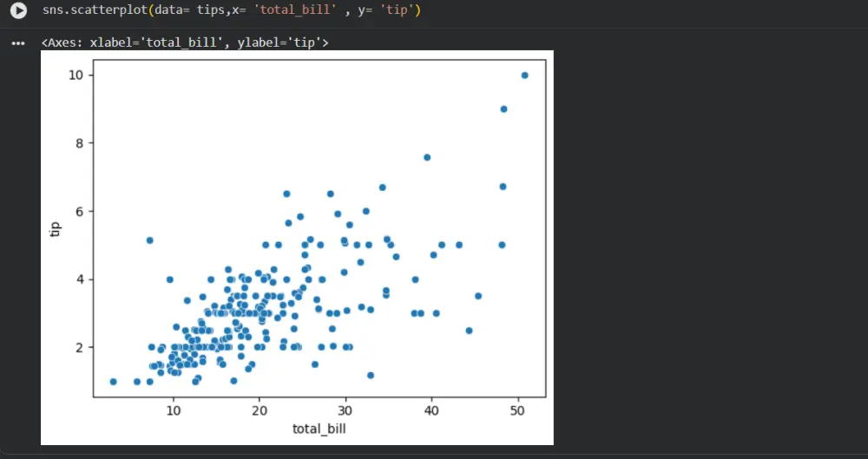Click the x-axis tick label 40
This screenshot has width=868, height=459.
pos(431,410)
